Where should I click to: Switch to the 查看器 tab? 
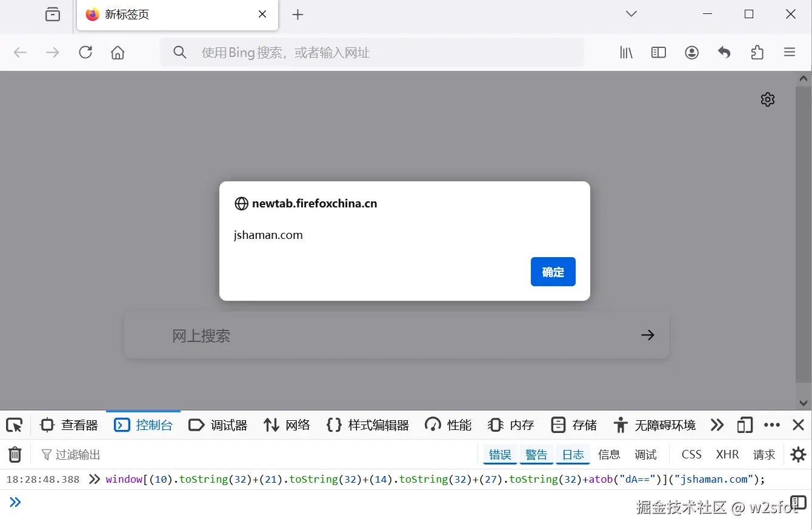[69, 425]
